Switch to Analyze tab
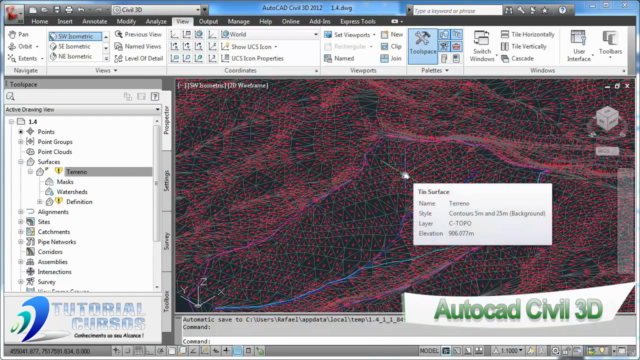The height and width of the screenshot is (360, 640). tap(156, 21)
